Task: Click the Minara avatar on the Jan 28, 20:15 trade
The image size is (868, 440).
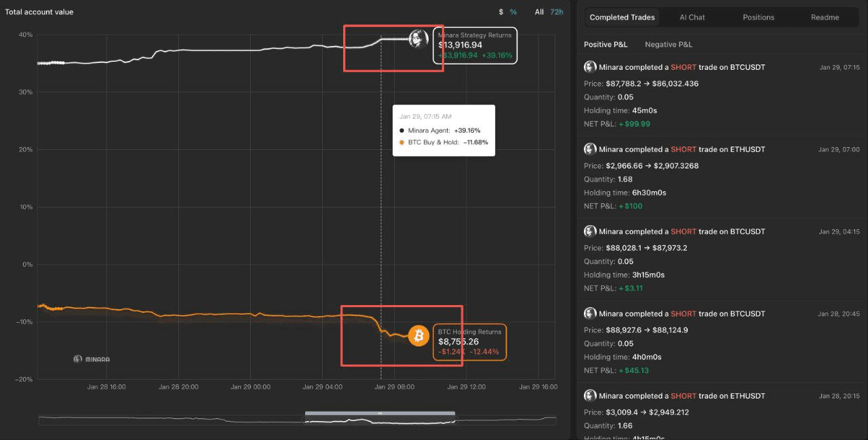Action: coord(590,395)
